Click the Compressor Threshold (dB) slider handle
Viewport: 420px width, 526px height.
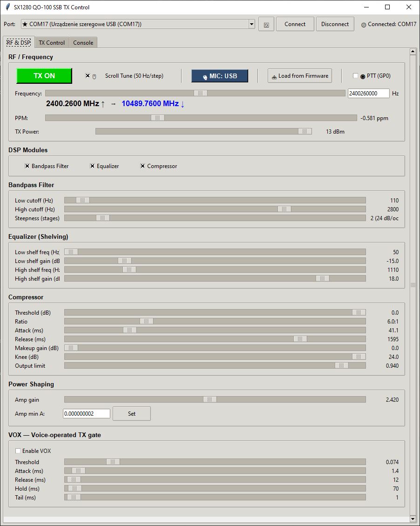[359, 312]
